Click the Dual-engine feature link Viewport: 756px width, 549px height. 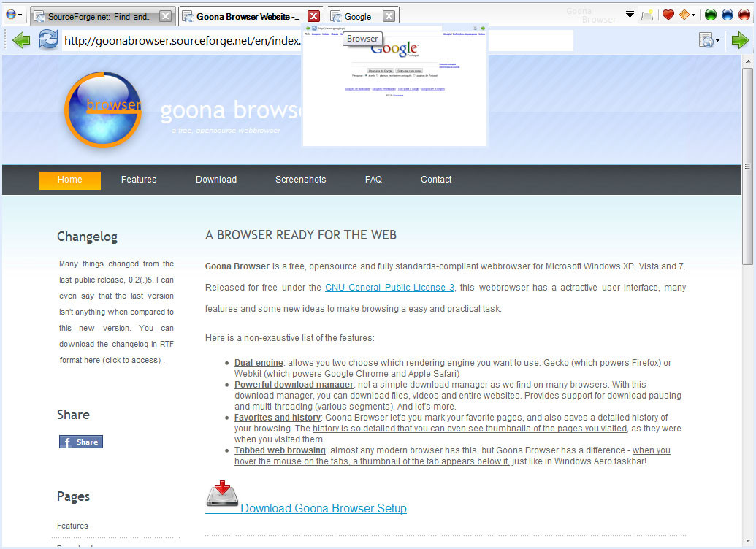coord(259,363)
